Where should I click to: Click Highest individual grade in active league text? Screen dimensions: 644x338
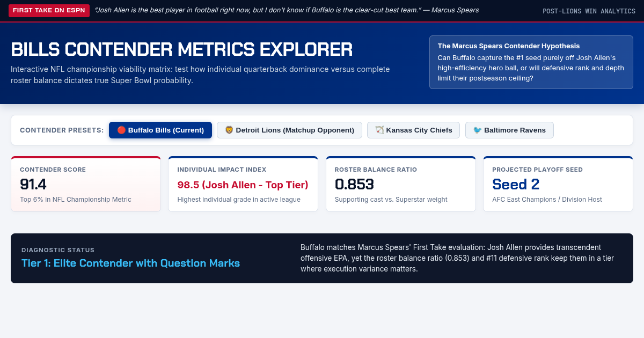coord(239,200)
